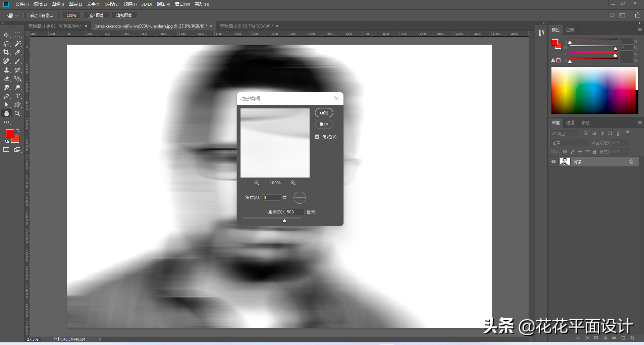644x345 pixels.
Task: Open the History panel icon
Action: click(541, 33)
